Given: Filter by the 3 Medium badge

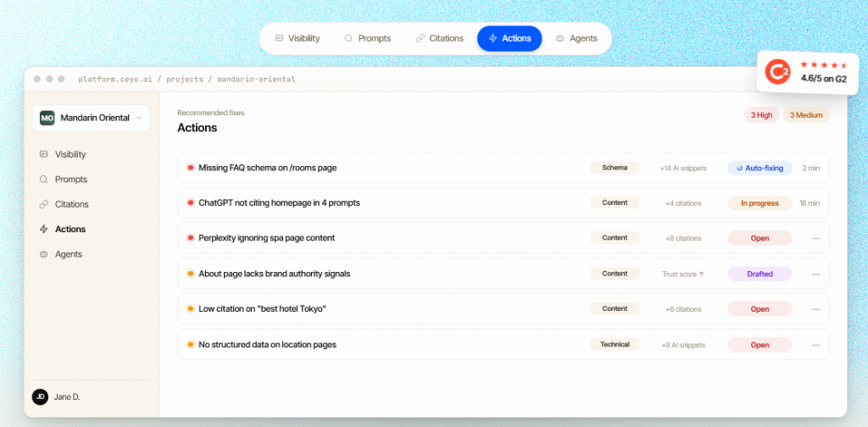Looking at the screenshot, I should click(x=806, y=115).
